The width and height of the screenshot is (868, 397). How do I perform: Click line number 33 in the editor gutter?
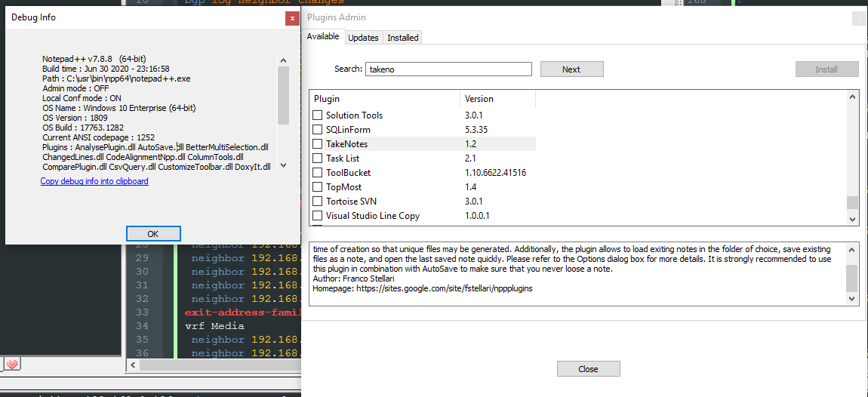(x=142, y=312)
